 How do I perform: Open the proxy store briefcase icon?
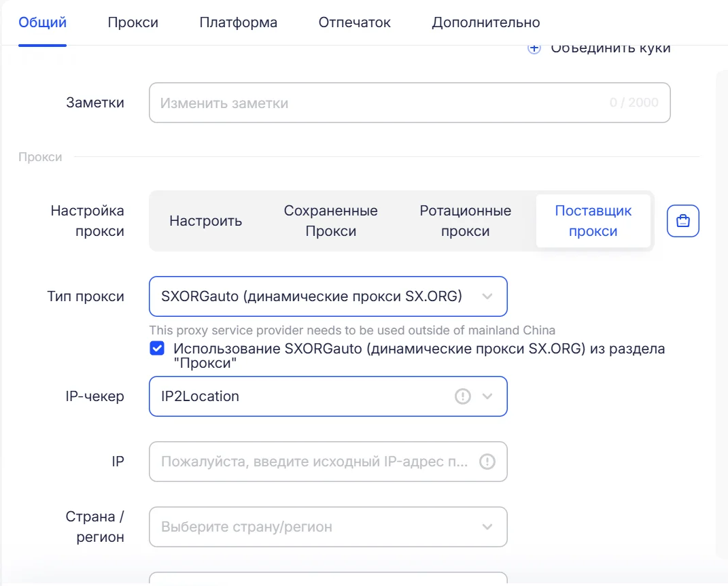pyautogui.click(x=683, y=221)
